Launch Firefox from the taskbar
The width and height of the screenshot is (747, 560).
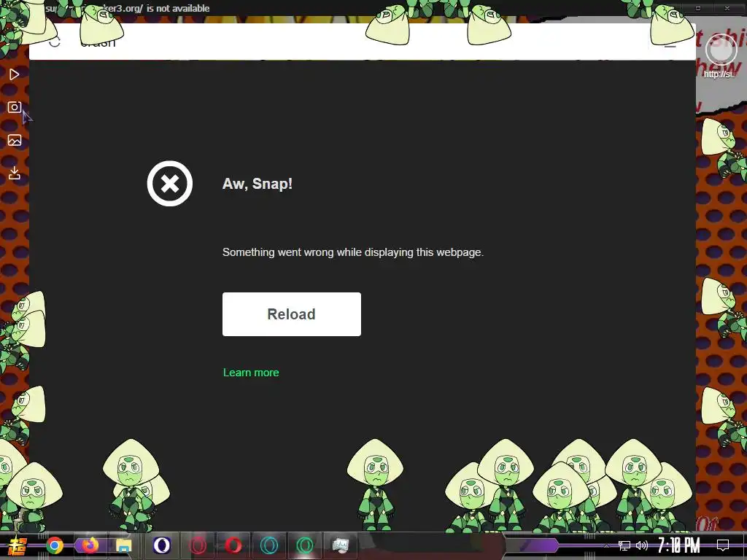90,545
